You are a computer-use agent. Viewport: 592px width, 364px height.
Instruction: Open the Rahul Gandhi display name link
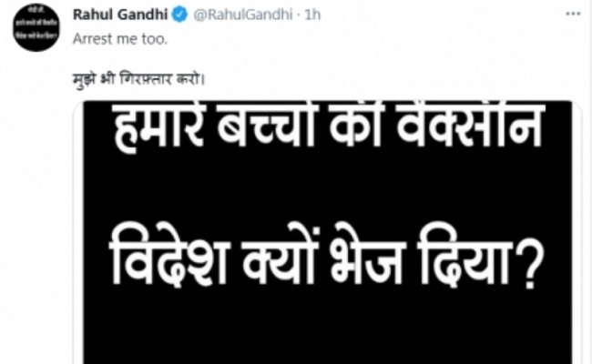(x=120, y=15)
